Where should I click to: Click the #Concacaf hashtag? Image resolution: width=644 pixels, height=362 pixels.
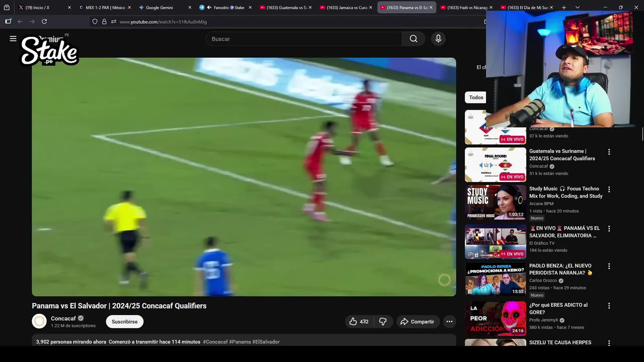215,342
